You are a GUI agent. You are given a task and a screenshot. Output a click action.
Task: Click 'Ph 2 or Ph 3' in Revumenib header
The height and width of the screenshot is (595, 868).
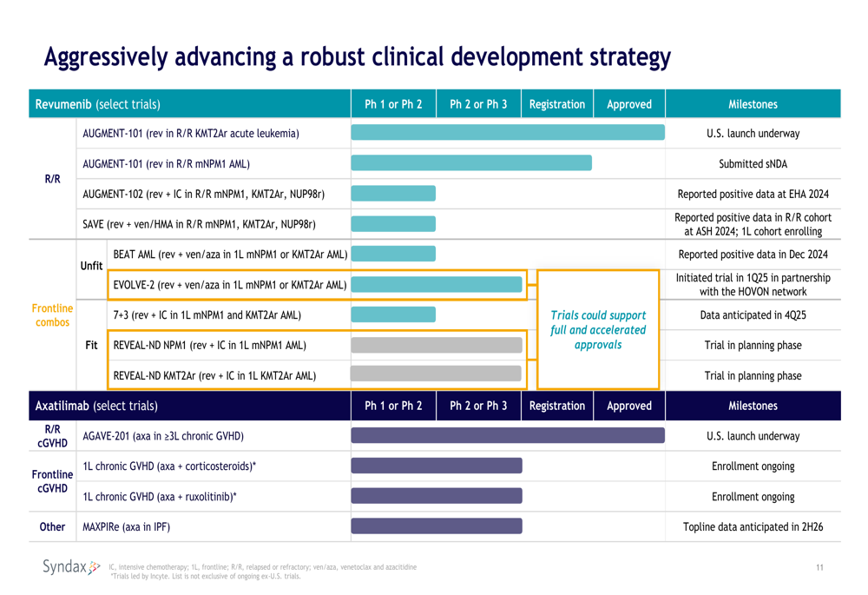[x=478, y=104]
